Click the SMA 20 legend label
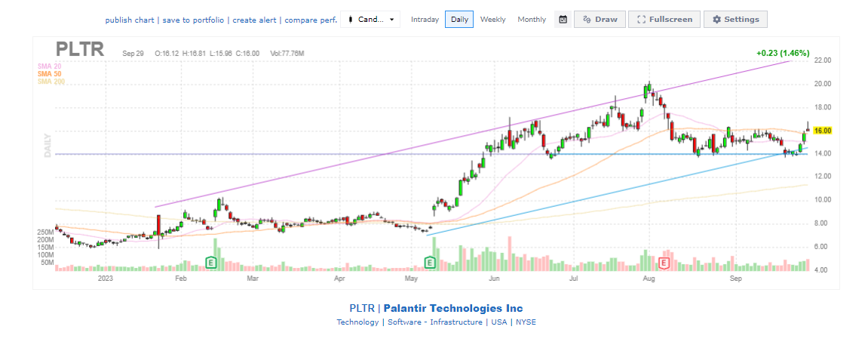This screenshot has width=868, height=342. [49, 66]
